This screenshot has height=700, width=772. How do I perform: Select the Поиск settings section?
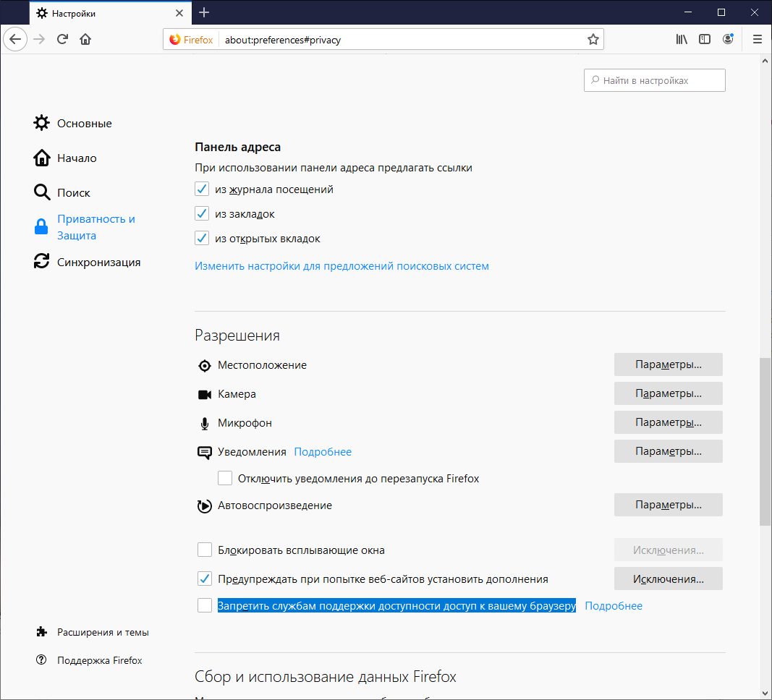pos(74,192)
